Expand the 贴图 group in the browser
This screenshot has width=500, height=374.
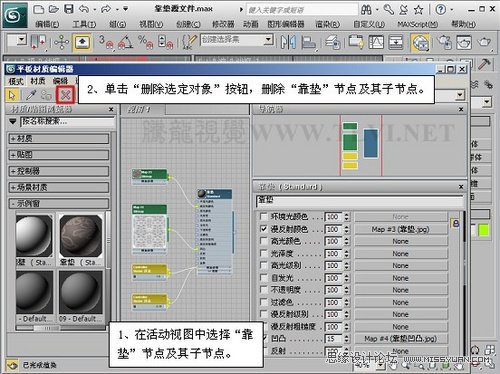click(59, 155)
